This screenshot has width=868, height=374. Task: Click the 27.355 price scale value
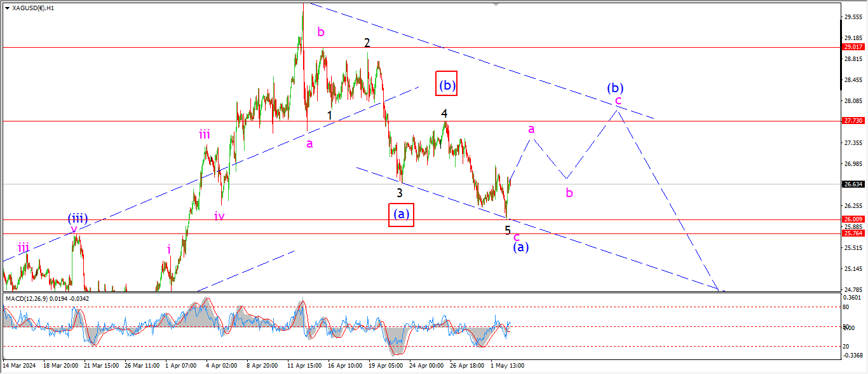tap(852, 143)
